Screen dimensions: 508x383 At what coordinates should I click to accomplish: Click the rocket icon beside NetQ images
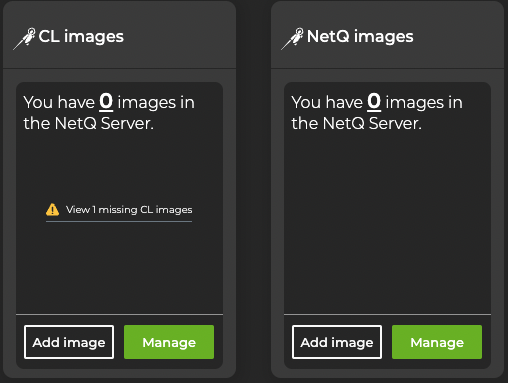click(x=292, y=39)
